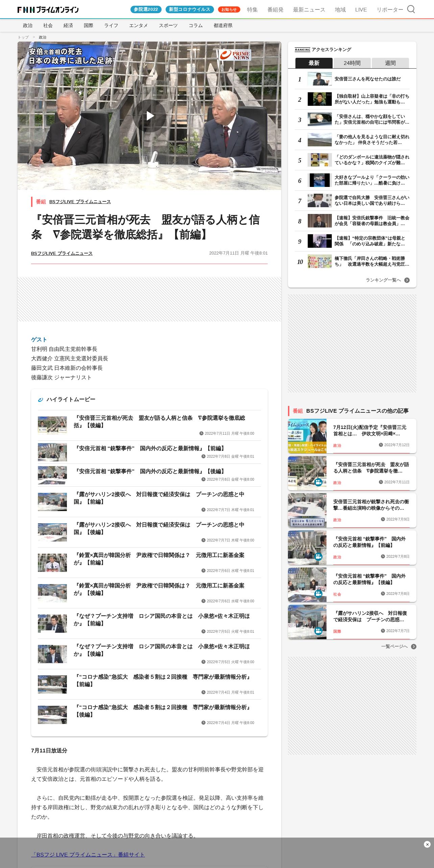Image resolution: width=434 pixels, height=868 pixels.
Task: Click the ランキング一覧へ arrow icon
Action: (x=407, y=280)
